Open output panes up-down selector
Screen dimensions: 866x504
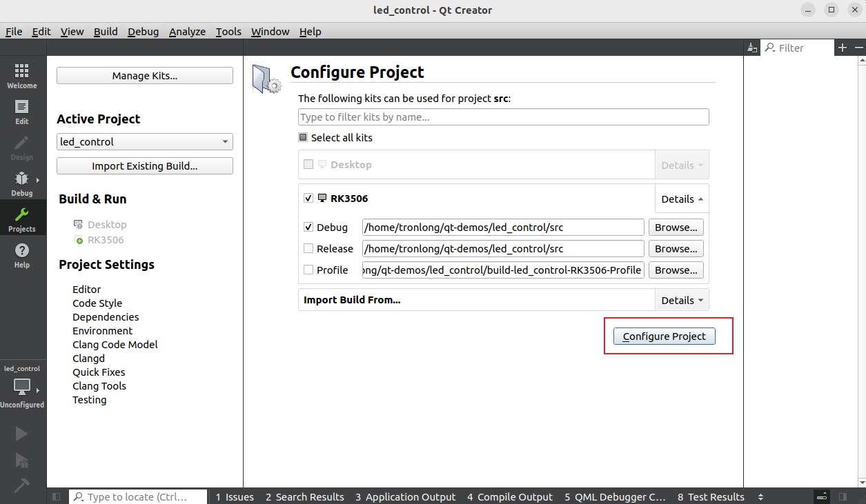(x=760, y=496)
